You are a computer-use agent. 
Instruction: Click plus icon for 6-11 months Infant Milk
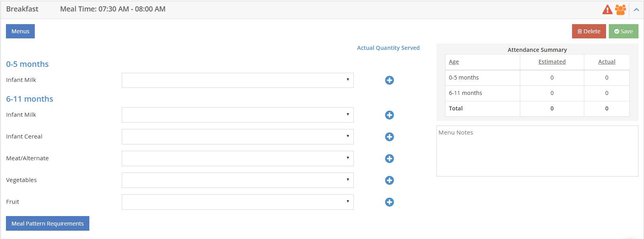click(389, 115)
